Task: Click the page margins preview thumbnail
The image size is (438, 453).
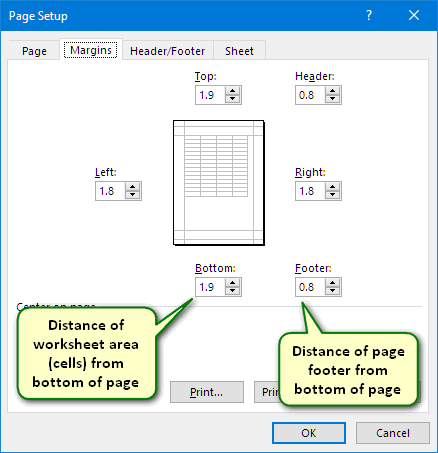Action: (x=219, y=183)
